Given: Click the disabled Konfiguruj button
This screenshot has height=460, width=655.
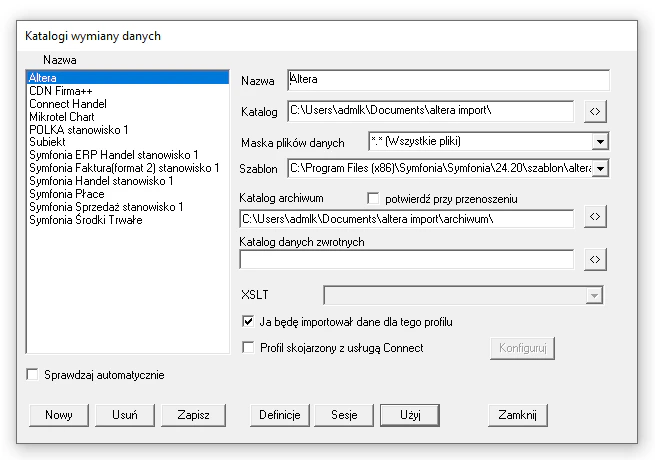Looking at the screenshot, I should 523,348.
